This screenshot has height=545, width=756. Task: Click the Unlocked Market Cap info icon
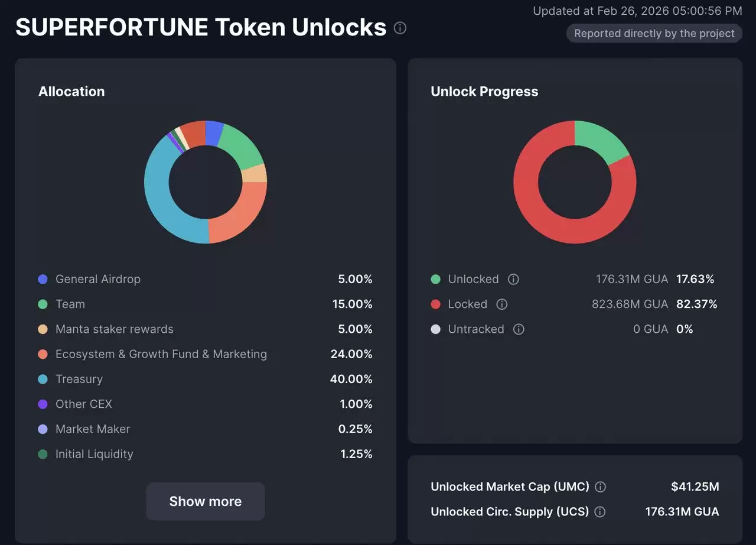coord(600,486)
